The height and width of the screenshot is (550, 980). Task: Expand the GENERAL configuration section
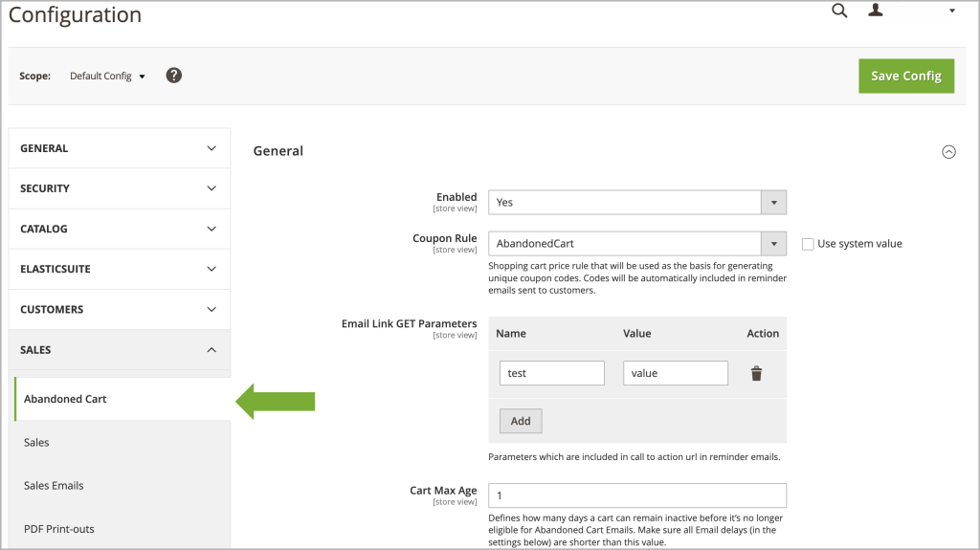pos(120,149)
